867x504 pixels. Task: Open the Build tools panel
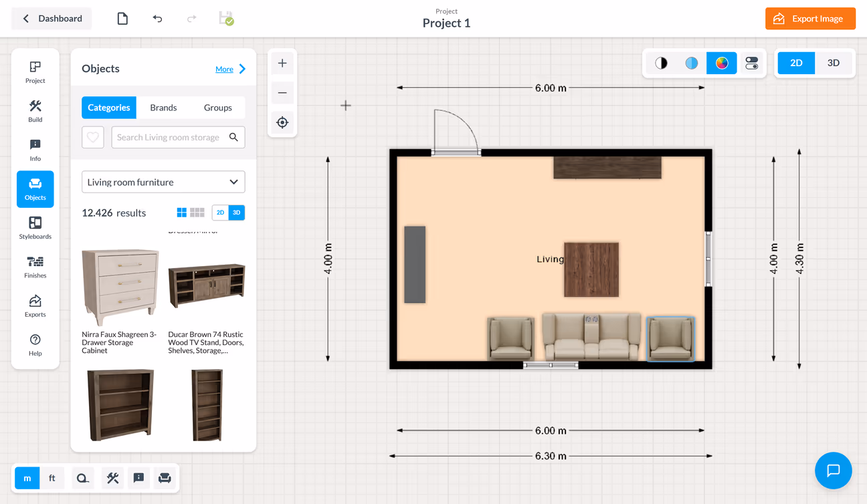tap(35, 111)
